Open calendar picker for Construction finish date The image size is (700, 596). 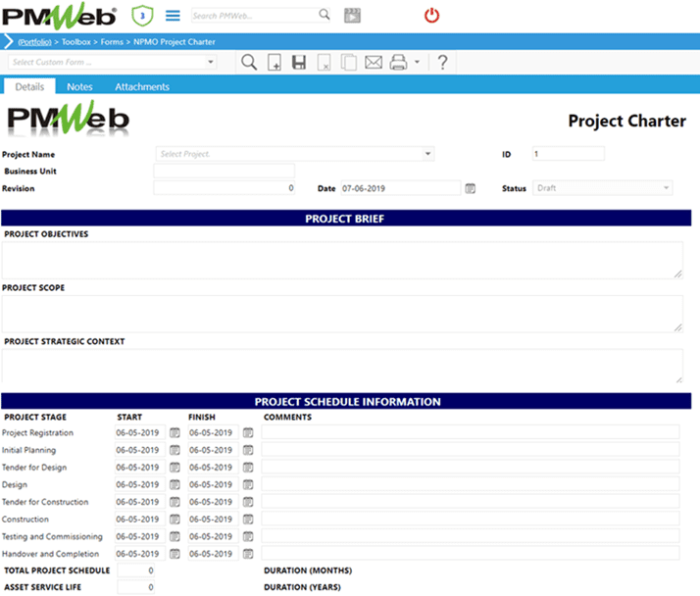[x=248, y=520]
